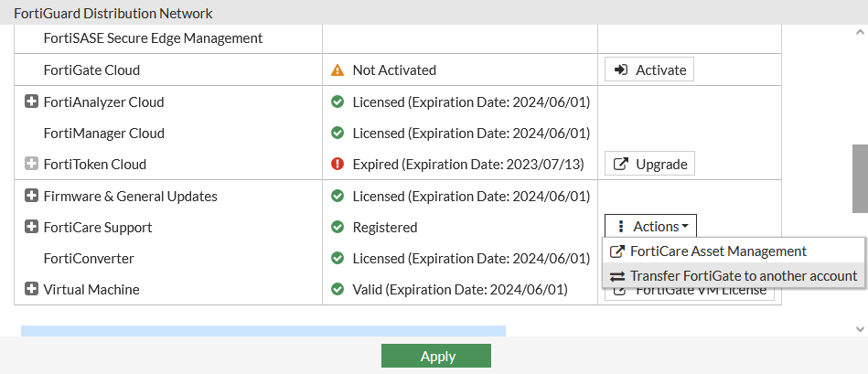The image size is (868, 374).
Task: Expand the FortiAnalyzer Cloud row
Action: click(x=31, y=102)
